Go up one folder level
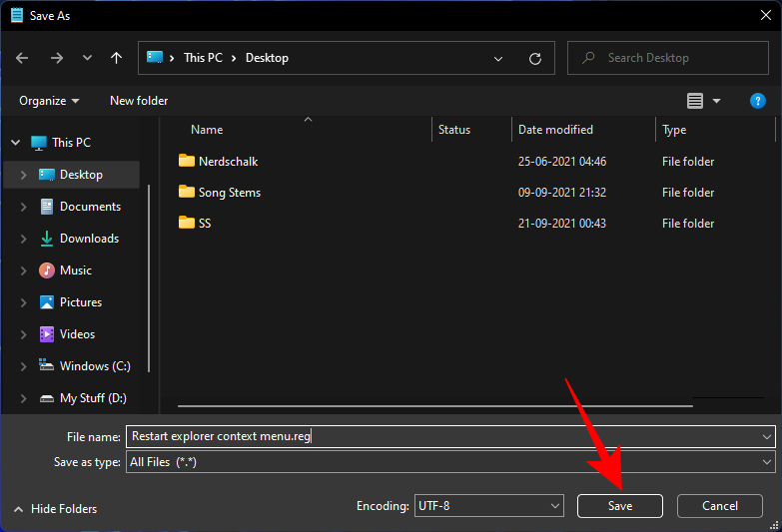This screenshot has height=532, width=782. coord(116,58)
